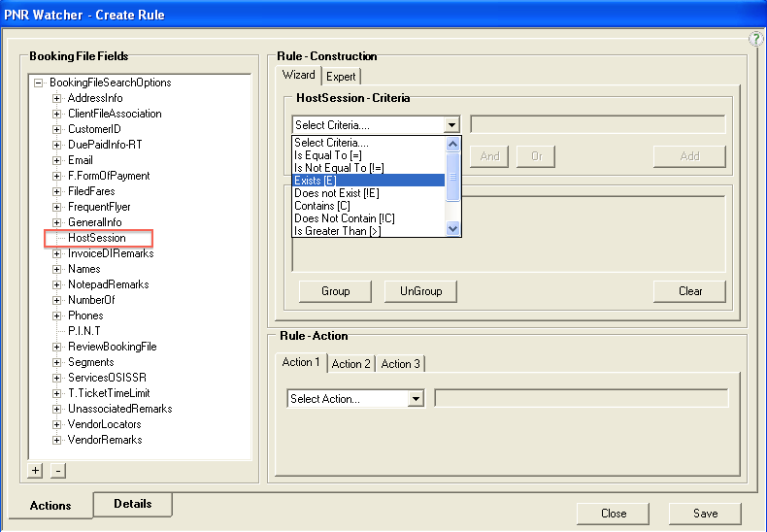
Task: Expand the ClientFileAssociation node
Action: tap(56, 114)
